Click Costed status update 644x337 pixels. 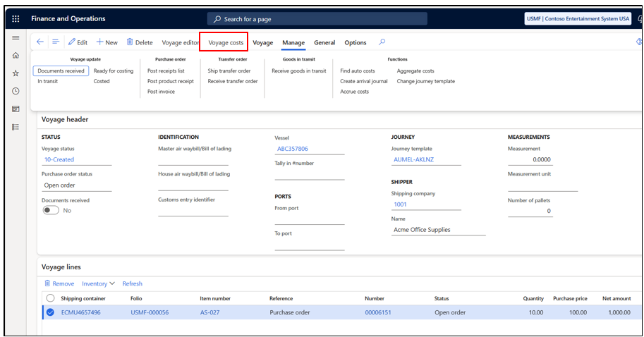[x=102, y=81]
